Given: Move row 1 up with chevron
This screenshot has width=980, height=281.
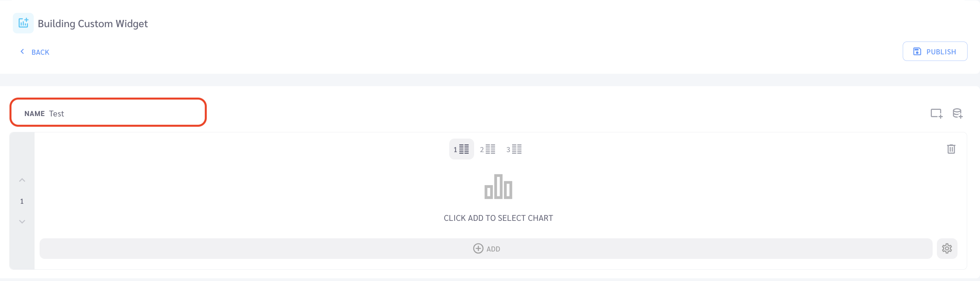Looking at the screenshot, I should point(22,180).
